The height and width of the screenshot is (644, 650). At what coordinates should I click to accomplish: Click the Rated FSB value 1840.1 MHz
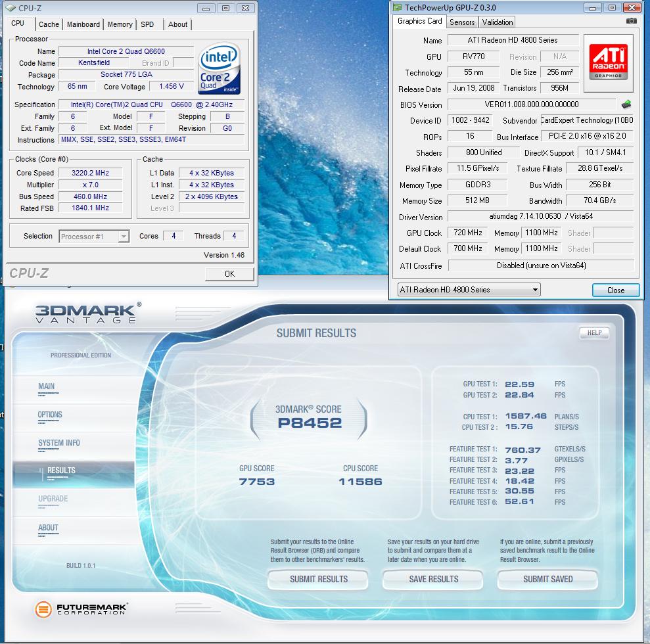coord(91,208)
